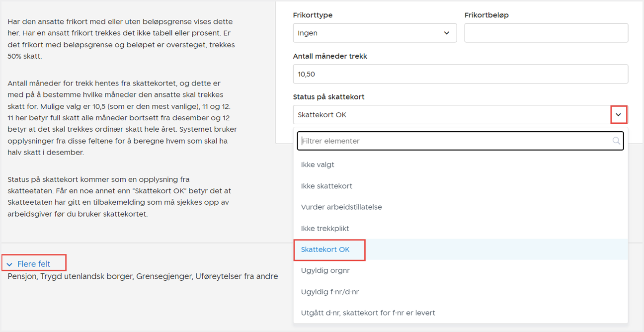Open the Status på skattekort dropdown arrow
644x332 pixels.
(619, 115)
